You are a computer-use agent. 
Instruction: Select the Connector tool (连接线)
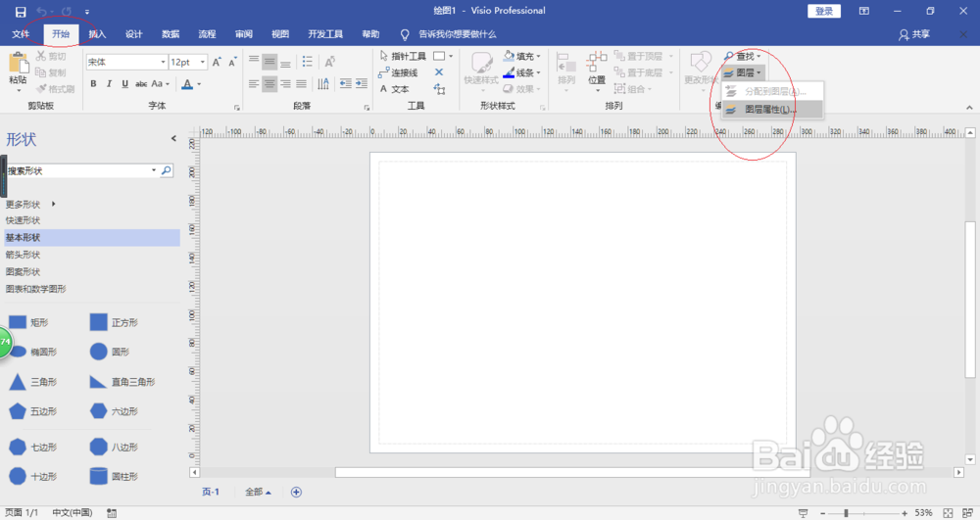pyautogui.click(x=398, y=73)
